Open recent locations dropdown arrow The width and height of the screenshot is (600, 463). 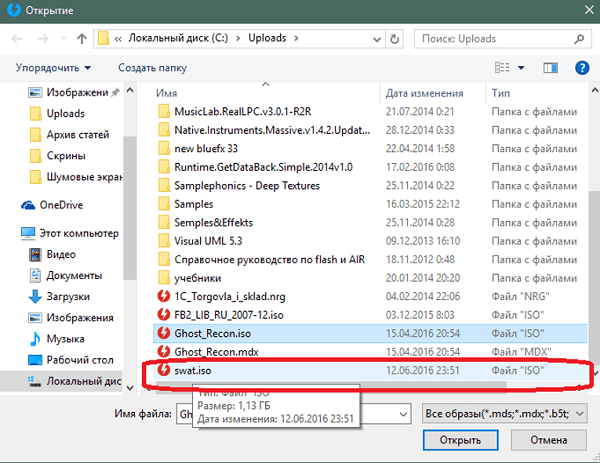click(64, 39)
